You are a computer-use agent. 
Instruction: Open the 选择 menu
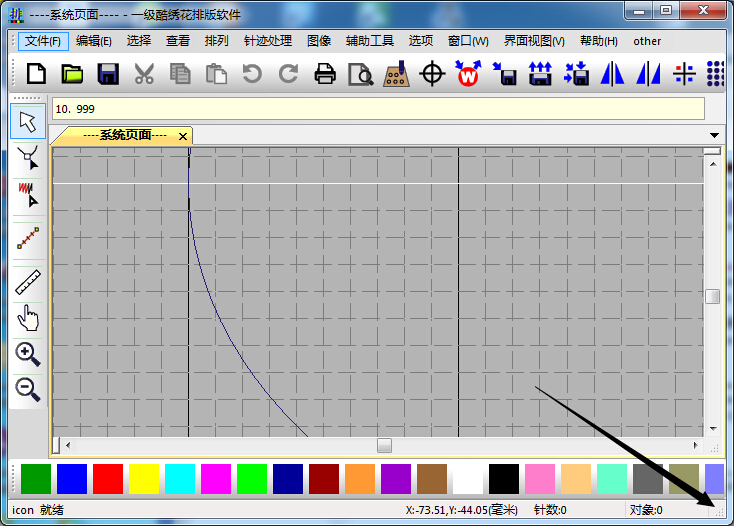(x=139, y=41)
